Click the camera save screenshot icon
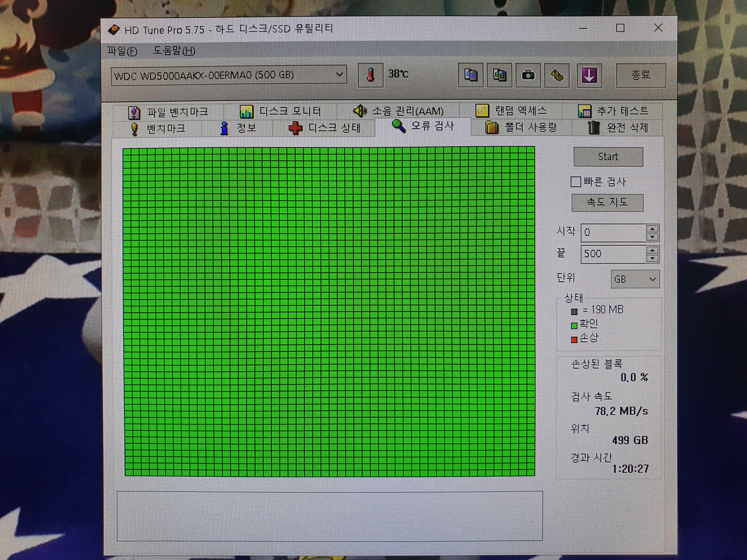The image size is (747, 560). click(x=528, y=75)
